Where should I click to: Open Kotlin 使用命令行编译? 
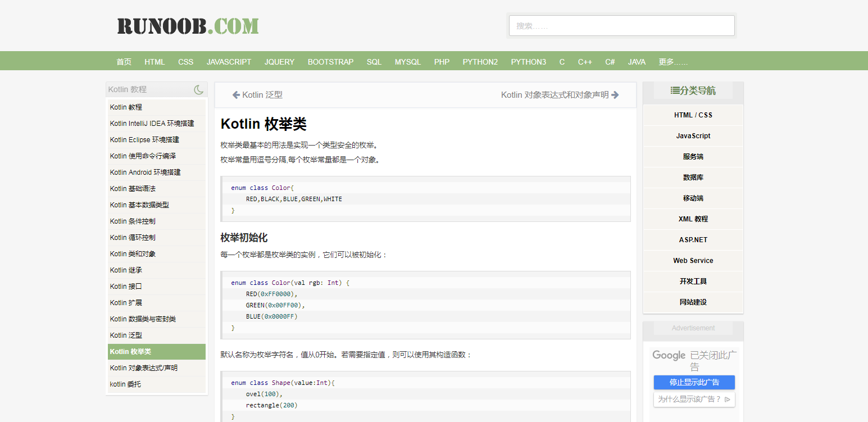(x=157, y=156)
